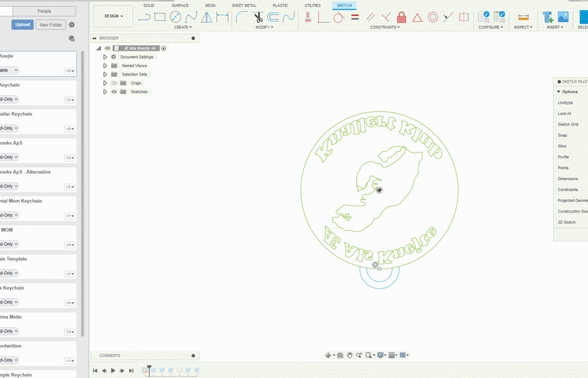This screenshot has width=588, height=378.
Task: Open the CONFIGURE dropdown menu
Action: click(x=491, y=27)
